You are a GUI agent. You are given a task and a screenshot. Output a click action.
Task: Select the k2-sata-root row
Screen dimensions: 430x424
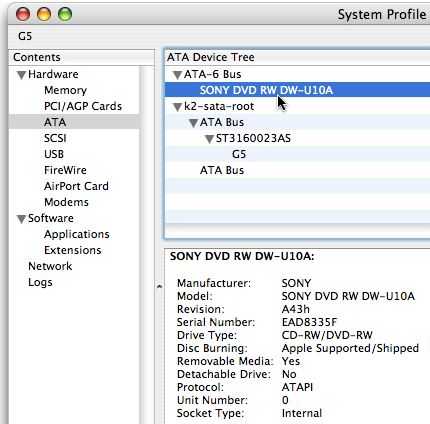[297, 106]
